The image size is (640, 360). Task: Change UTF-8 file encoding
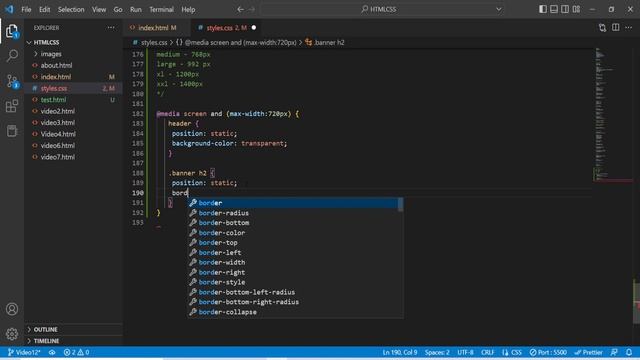[465, 352]
